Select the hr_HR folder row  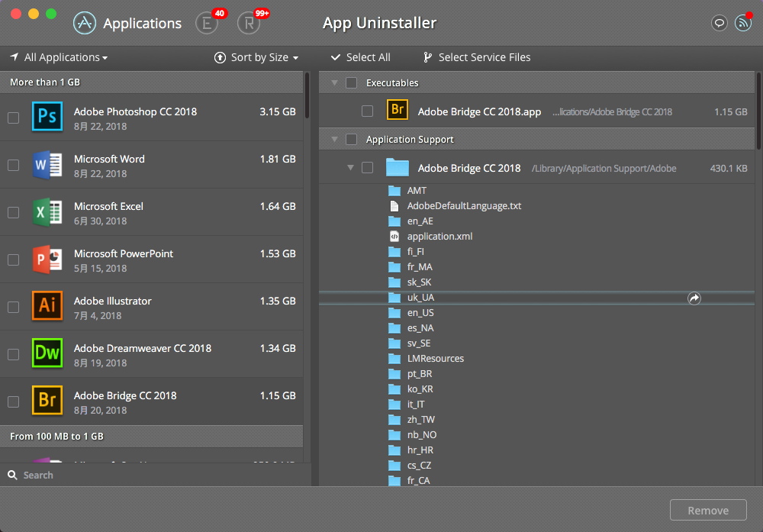click(536, 450)
